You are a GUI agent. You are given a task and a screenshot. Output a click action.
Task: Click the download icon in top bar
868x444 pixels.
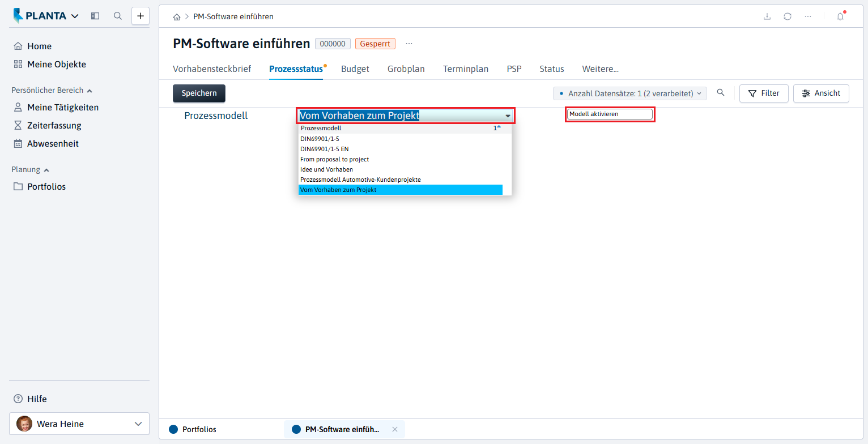pos(767,16)
